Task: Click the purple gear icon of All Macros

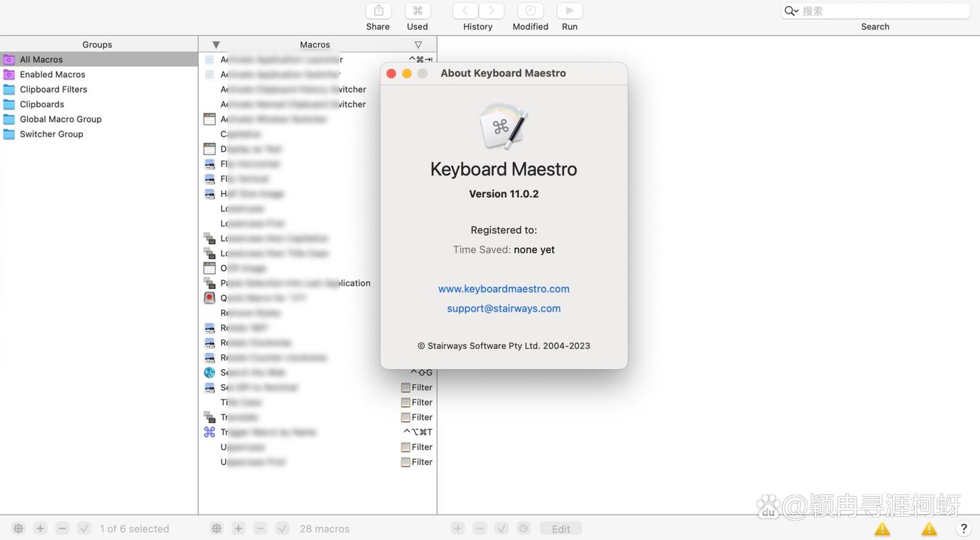Action: click(x=9, y=59)
